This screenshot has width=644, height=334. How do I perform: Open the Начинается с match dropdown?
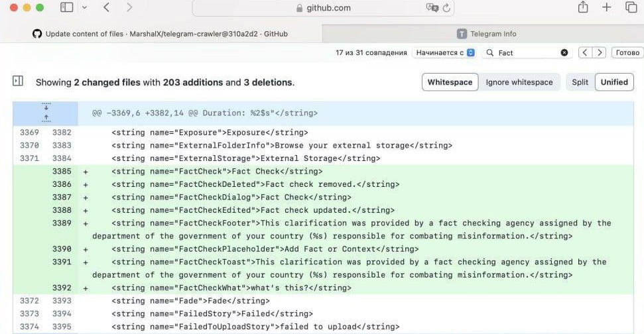[x=444, y=52]
